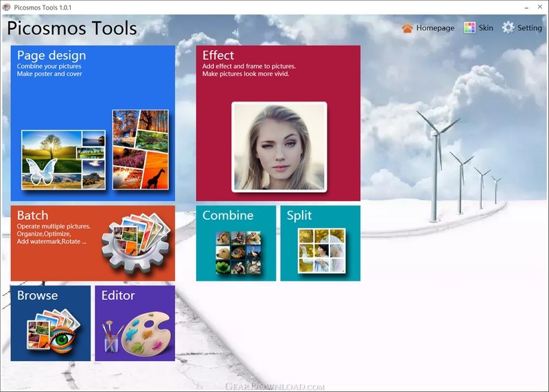Click the Skin color grid icon

(x=469, y=27)
